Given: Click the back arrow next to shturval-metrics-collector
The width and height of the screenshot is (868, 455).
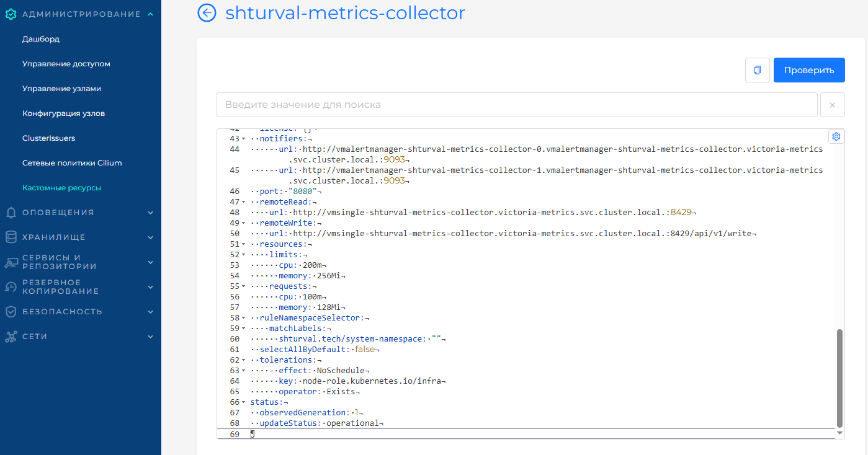Looking at the screenshot, I should click(x=207, y=13).
